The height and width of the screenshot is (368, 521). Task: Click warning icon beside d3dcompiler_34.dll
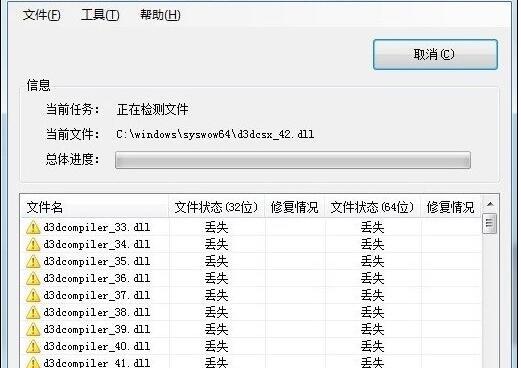pyautogui.click(x=33, y=245)
